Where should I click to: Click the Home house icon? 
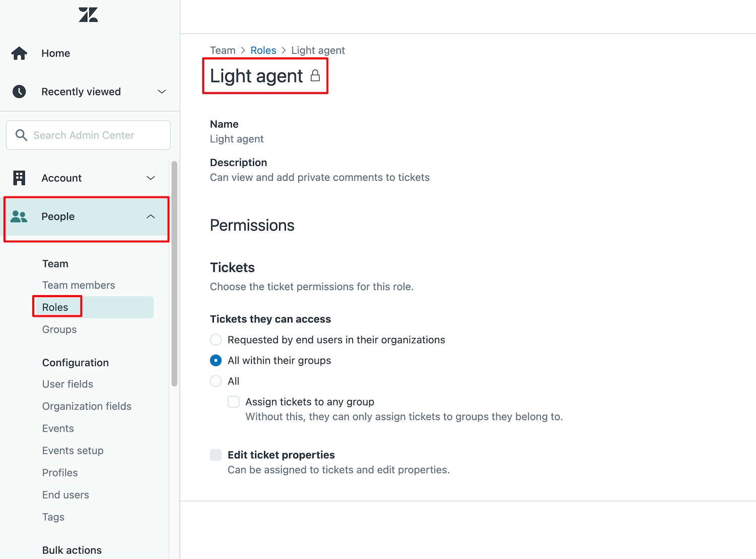[19, 53]
